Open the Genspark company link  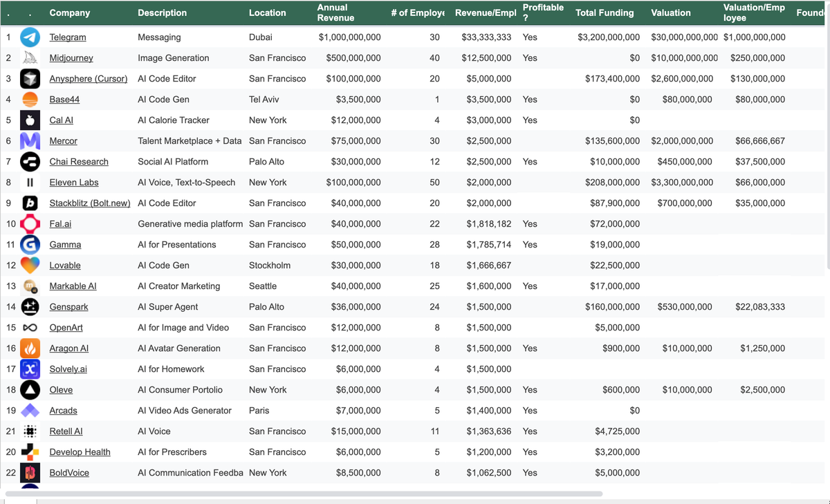(69, 307)
